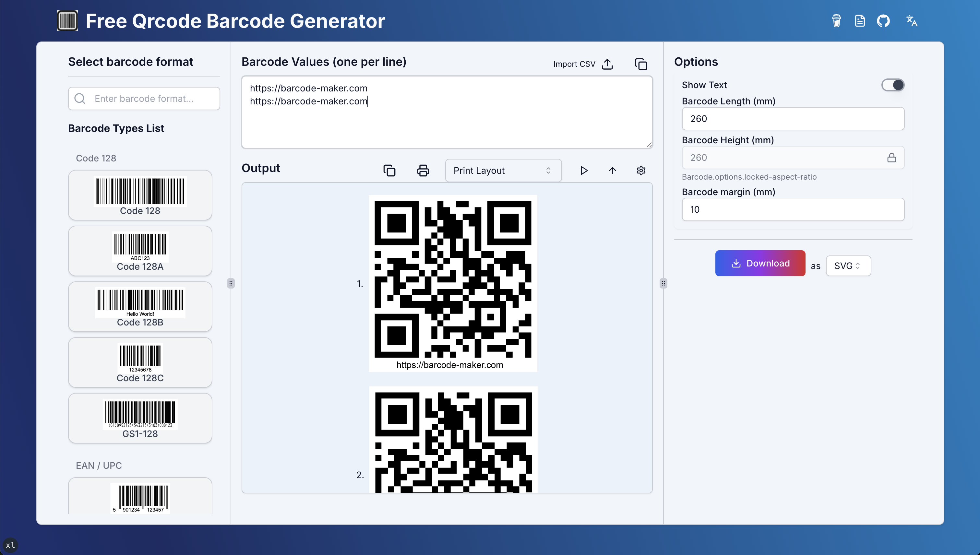
Task: Select the Code 128 barcode card
Action: [x=140, y=195]
